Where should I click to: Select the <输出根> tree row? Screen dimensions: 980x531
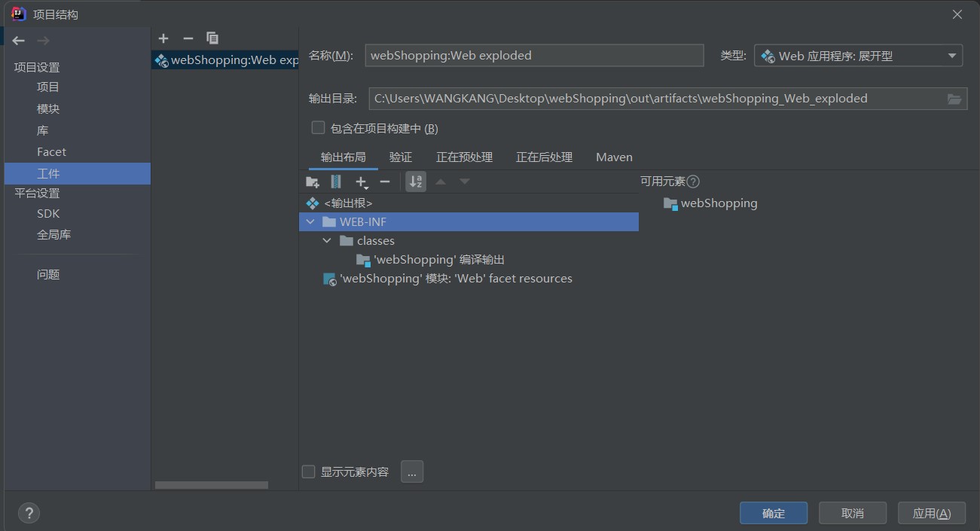click(x=469, y=203)
